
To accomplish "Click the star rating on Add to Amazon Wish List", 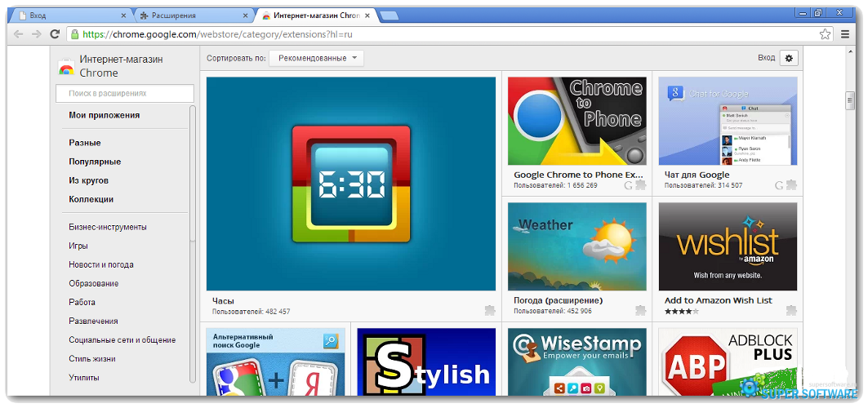I will [x=682, y=311].
